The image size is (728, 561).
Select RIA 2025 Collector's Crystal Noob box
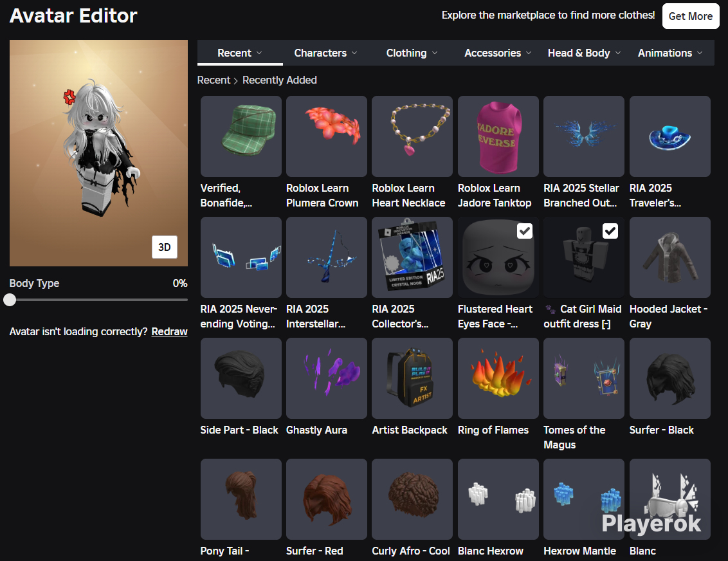(412, 257)
